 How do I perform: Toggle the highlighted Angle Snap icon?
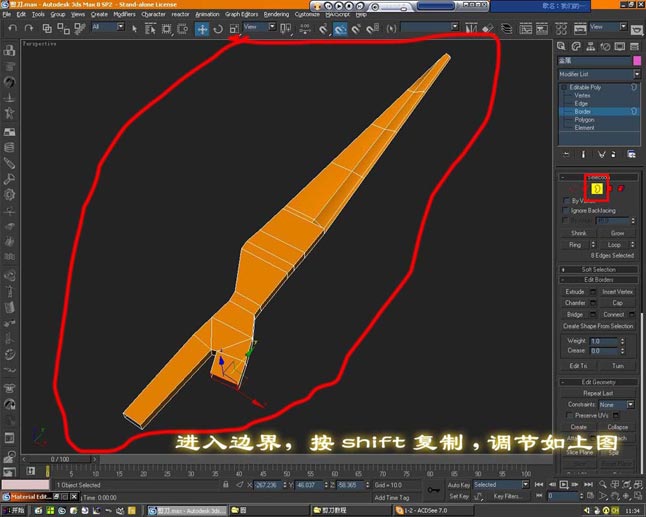[340, 29]
